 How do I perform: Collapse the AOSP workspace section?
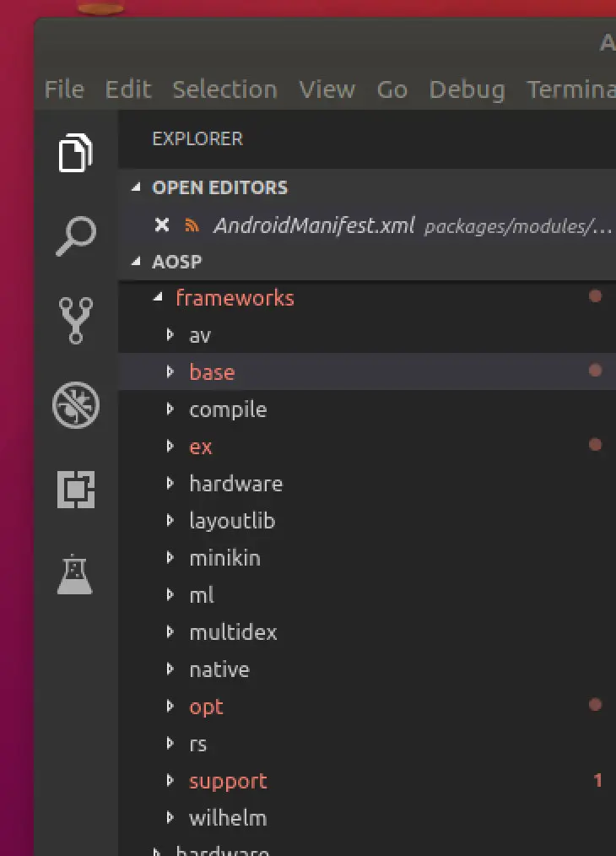(x=137, y=262)
